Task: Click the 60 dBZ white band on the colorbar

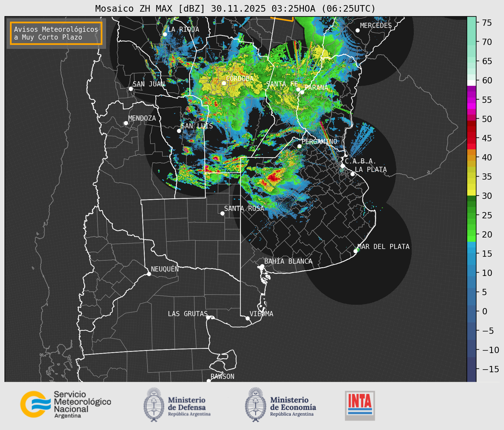Action: (471, 83)
